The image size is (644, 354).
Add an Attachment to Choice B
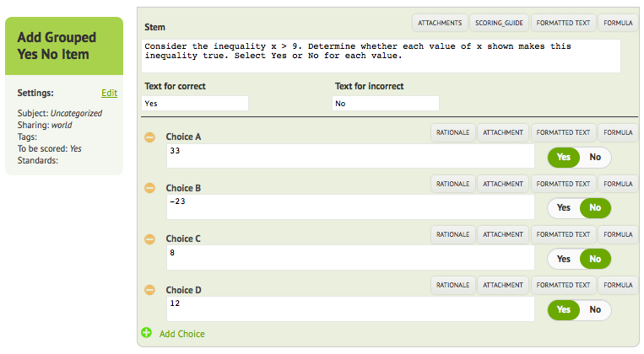tap(503, 184)
